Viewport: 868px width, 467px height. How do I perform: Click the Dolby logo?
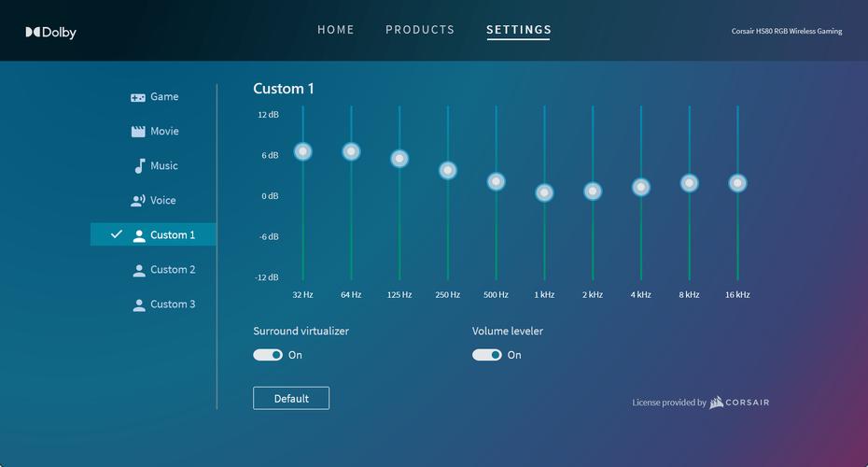coord(51,32)
